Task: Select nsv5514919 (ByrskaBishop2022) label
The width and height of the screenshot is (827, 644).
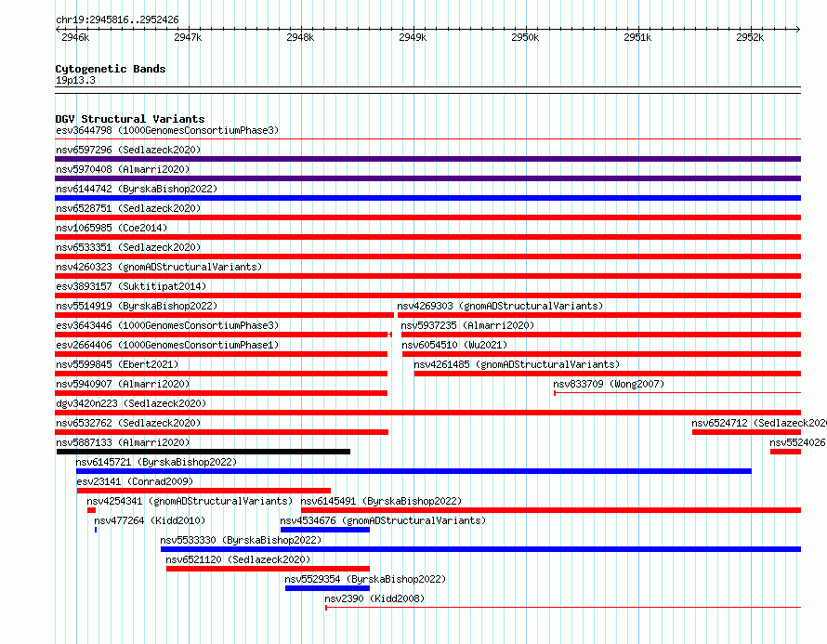Action: [137, 306]
